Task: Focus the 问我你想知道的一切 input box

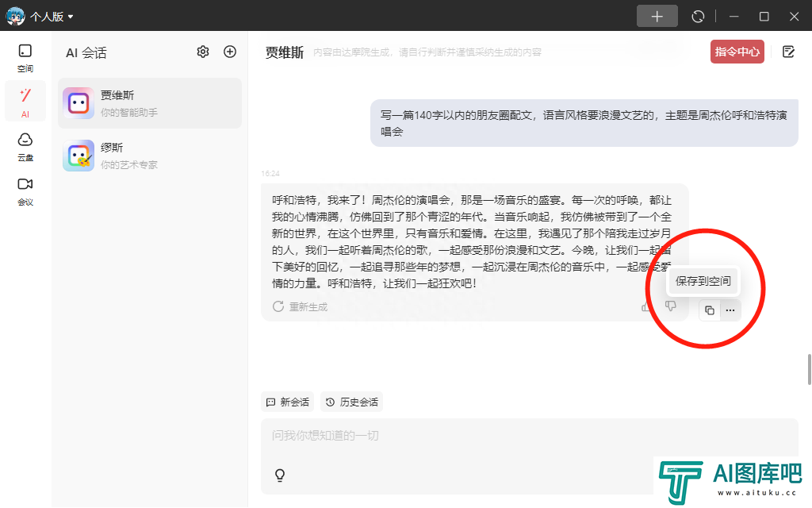Action: pos(529,436)
